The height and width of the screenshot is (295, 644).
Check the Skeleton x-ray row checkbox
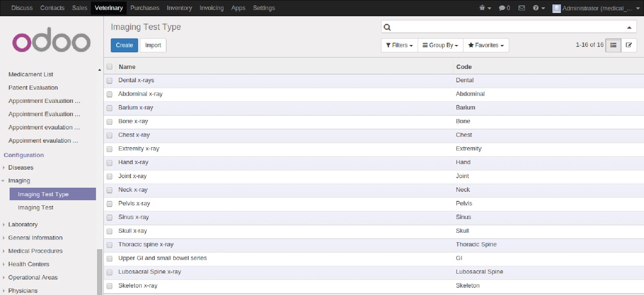pyautogui.click(x=109, y=286)
